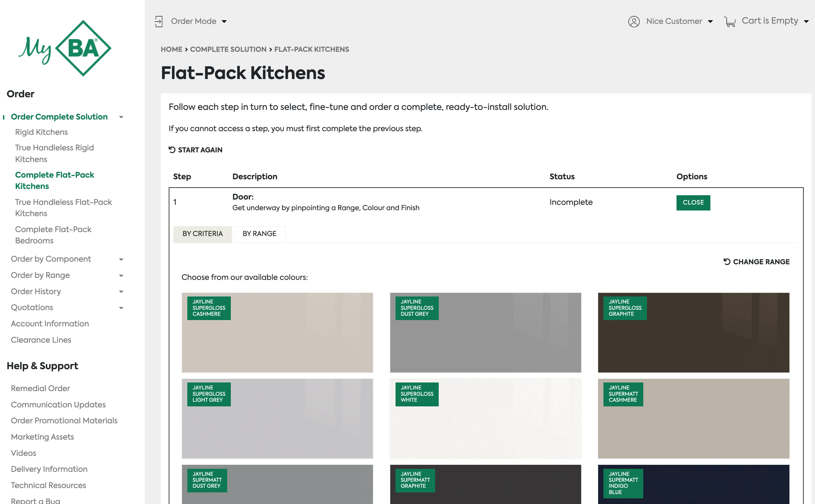
Task: Click the Order Complete Solution label
Action: tap(59, 117)
